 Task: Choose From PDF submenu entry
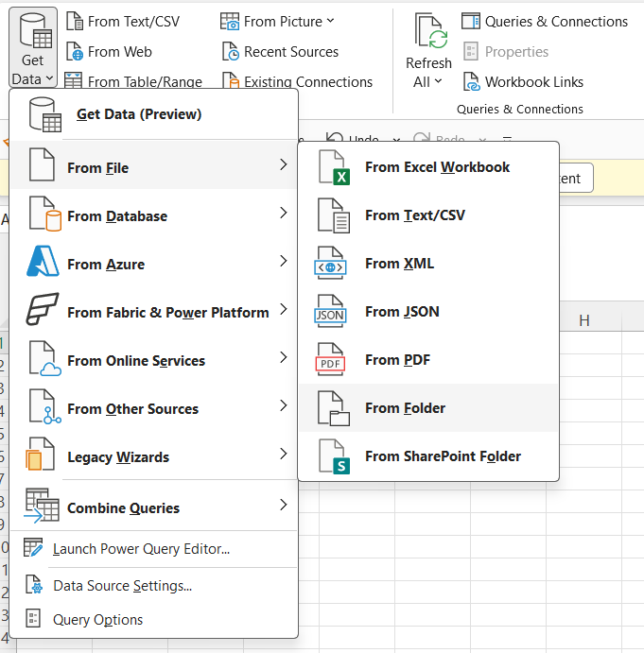tap(428, 360)
